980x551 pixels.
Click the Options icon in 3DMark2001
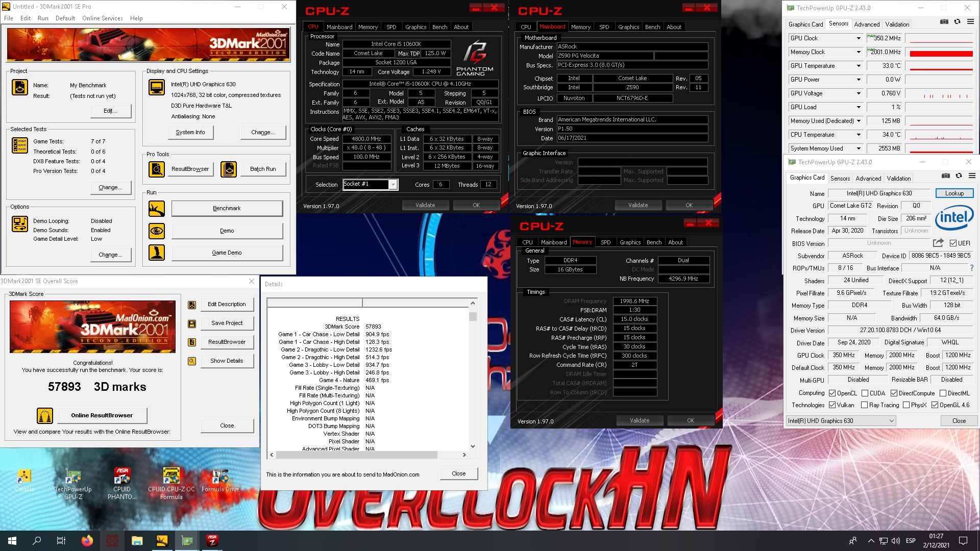20,223
